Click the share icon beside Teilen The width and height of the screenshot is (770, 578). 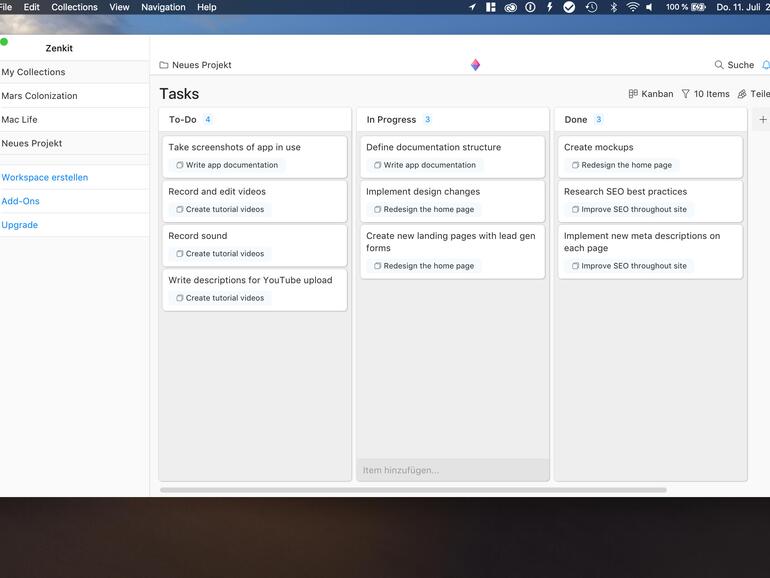click(742, 93)
